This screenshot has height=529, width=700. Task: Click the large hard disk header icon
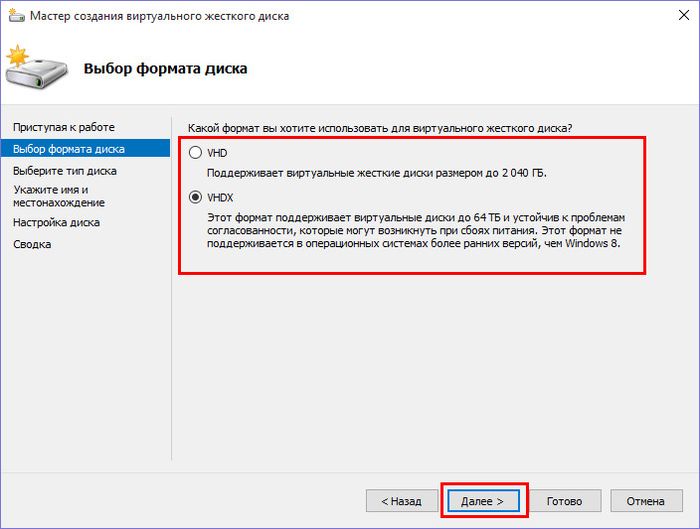pos(37,67)
